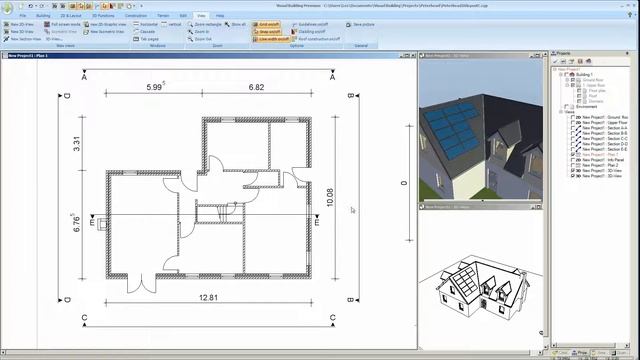The image size is (640, 360).
Task: Switch to 2D & Layout tab
Action: 71,16
